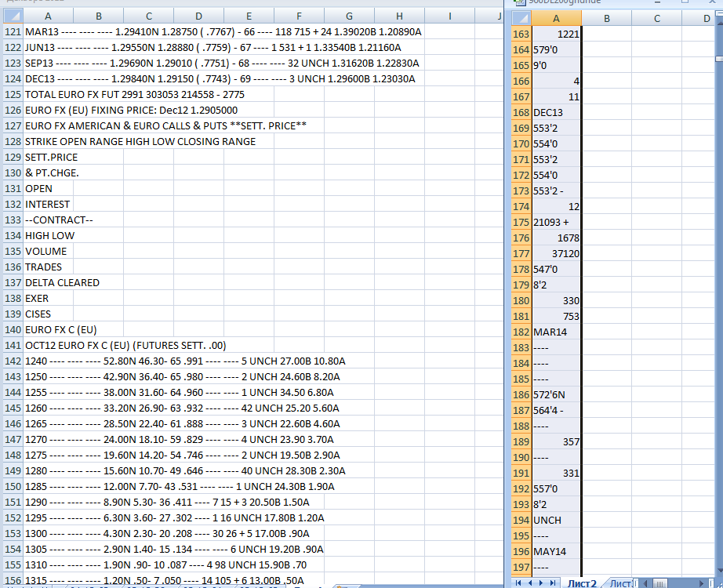Screen dimensions: 723x588
Task: Click 'MAY14' cell in right workbook
Action: tap(556, 552)
